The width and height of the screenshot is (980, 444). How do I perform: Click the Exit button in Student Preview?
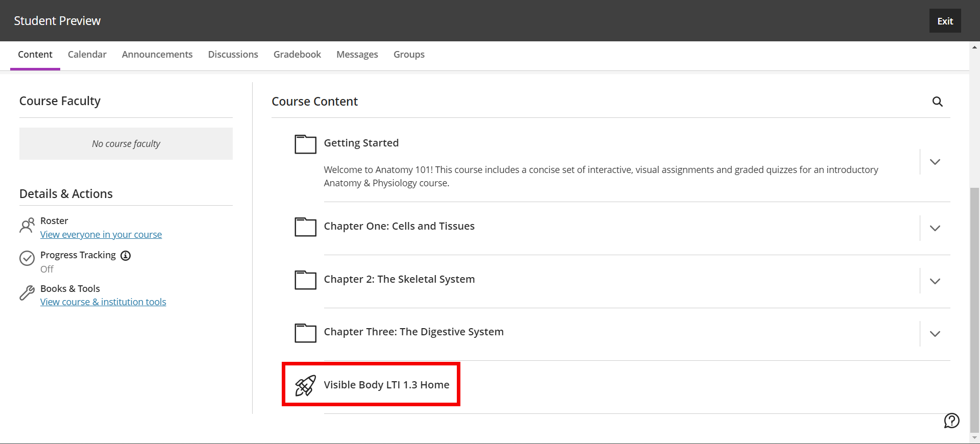tap(945, 20)
